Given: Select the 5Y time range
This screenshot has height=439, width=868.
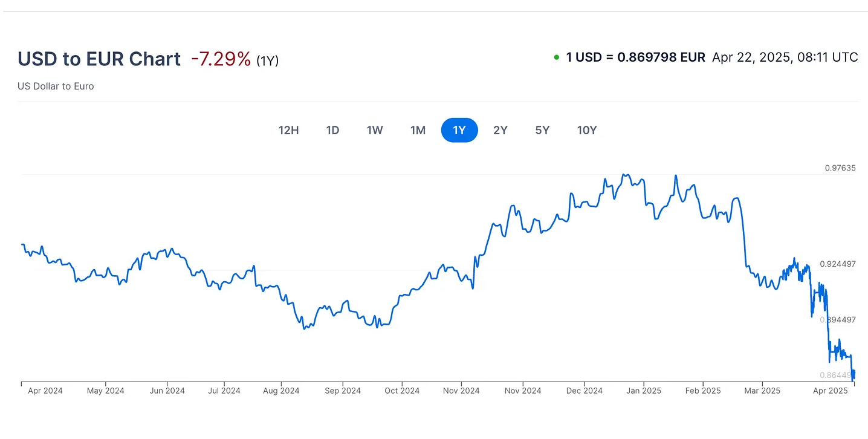Looking at the screenshot, I should click(x=542, y=130).
